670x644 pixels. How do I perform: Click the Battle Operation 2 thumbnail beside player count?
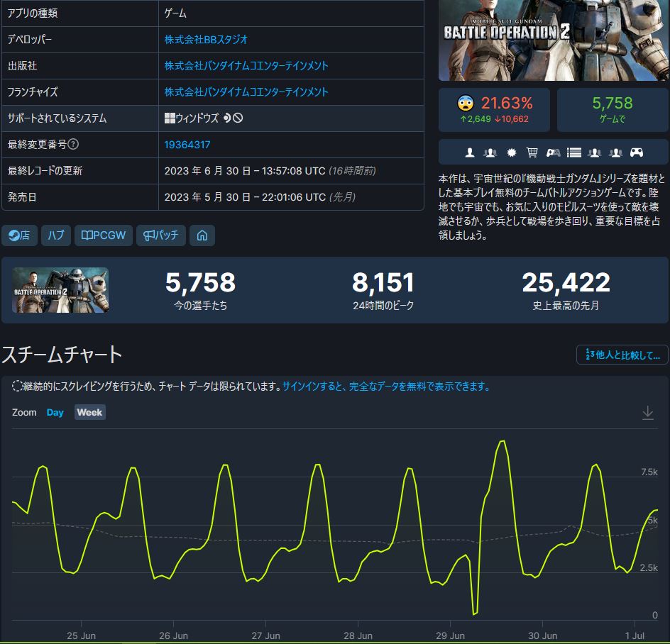tap(60, 290)
